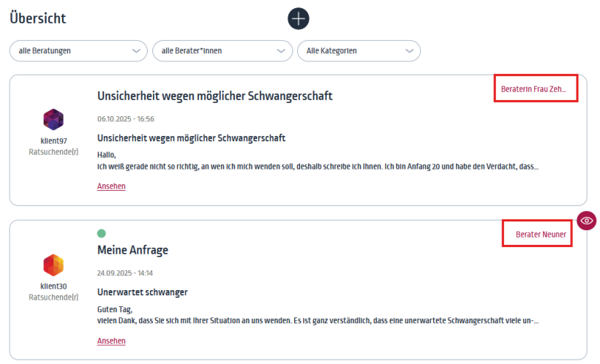Click 'Beraterin Frau Zeh...' label
Viewport: 600px width, 364px height.
tap(533, 89)
